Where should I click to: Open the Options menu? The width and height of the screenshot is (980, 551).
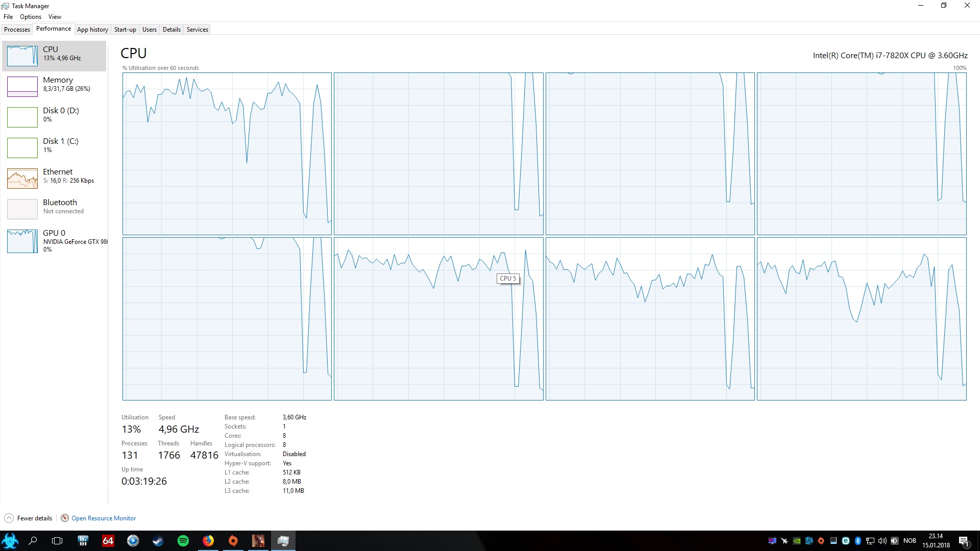[x=31, y=17]
